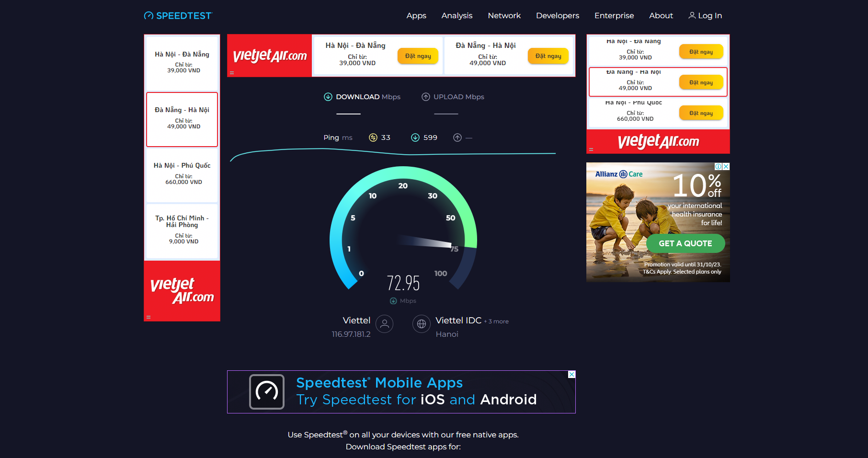This screenshot has height=458, width=868.
Task: Open the Apps menu
Action: [x=416, y=16]
